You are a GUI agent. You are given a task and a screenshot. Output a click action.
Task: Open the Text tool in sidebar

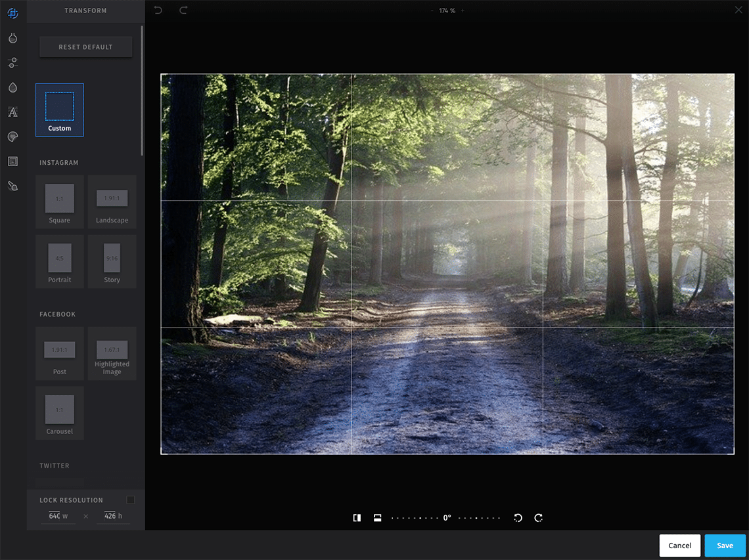pyautogui.click(x=12, y=112)
